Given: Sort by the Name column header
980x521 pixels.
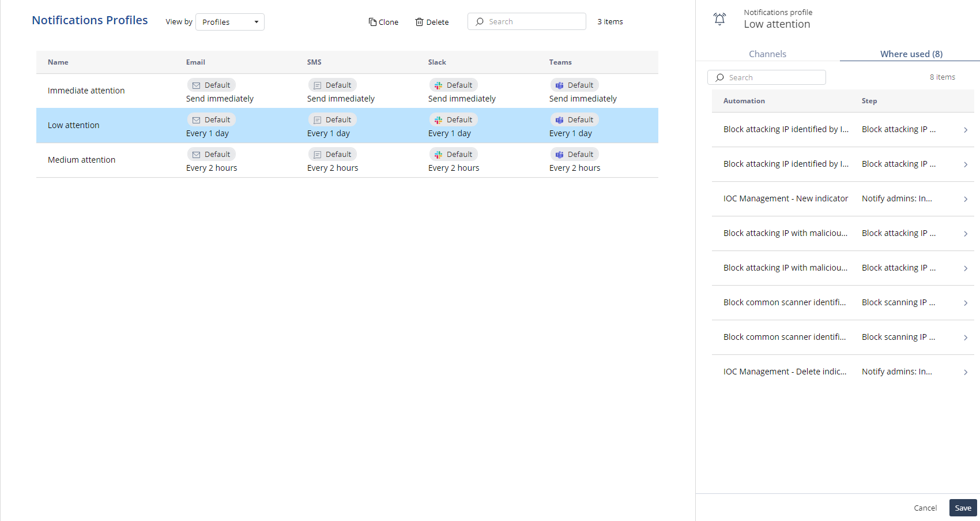Looking at the screenshot, I should [58, 62].
